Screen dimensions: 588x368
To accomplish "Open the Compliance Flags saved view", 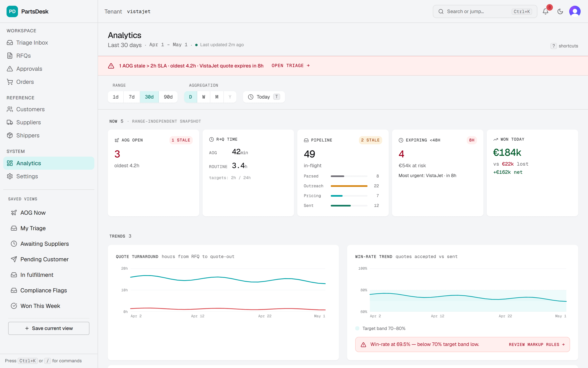I will [x=49, y=291].
